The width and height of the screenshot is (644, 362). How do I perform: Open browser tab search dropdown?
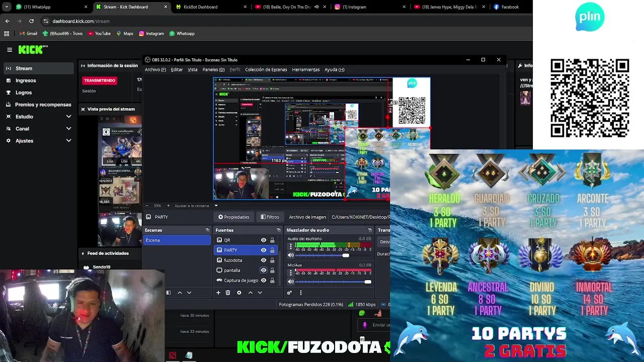6,7
